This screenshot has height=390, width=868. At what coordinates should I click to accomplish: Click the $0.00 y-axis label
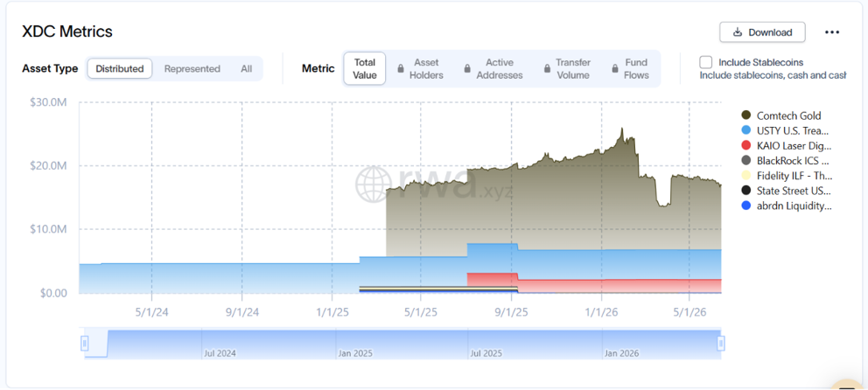[53, 293]
